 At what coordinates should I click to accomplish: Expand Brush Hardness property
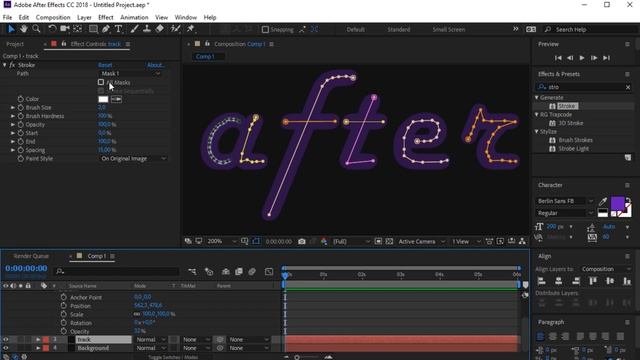pyautogui.click(x=13, y=116)
